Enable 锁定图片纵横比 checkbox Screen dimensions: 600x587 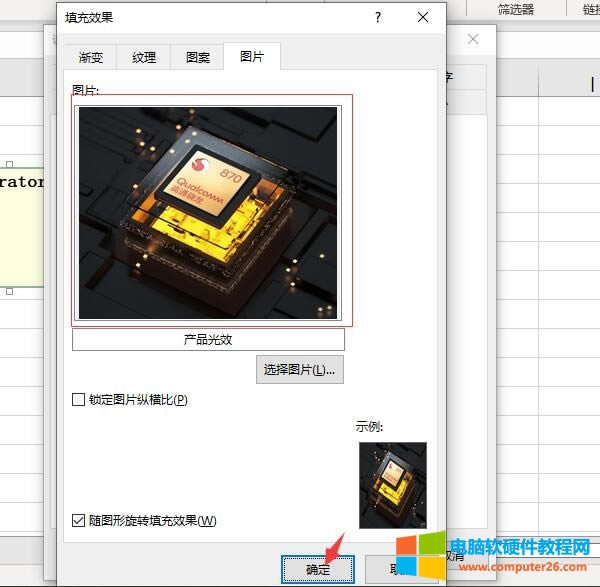pos(79,400)
